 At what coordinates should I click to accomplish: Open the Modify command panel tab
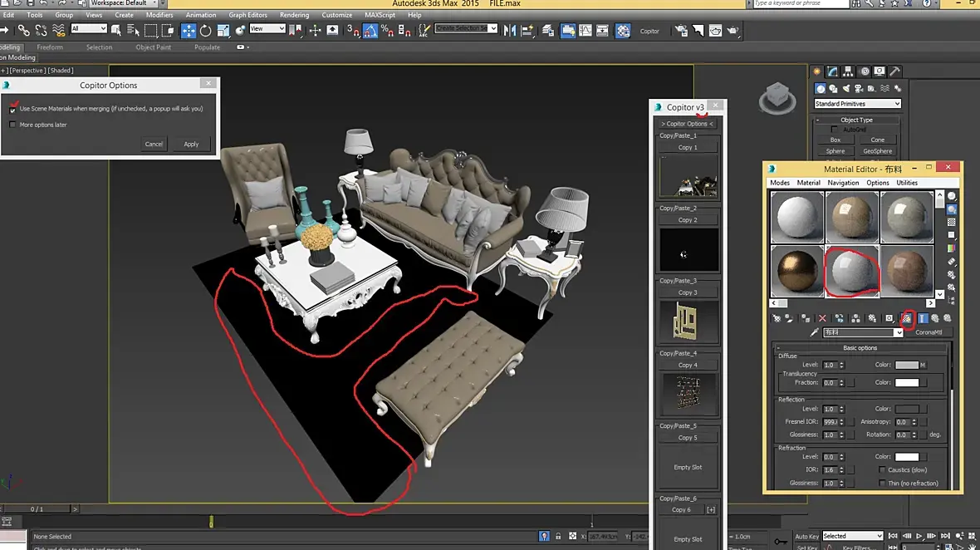tap(833, 71)
